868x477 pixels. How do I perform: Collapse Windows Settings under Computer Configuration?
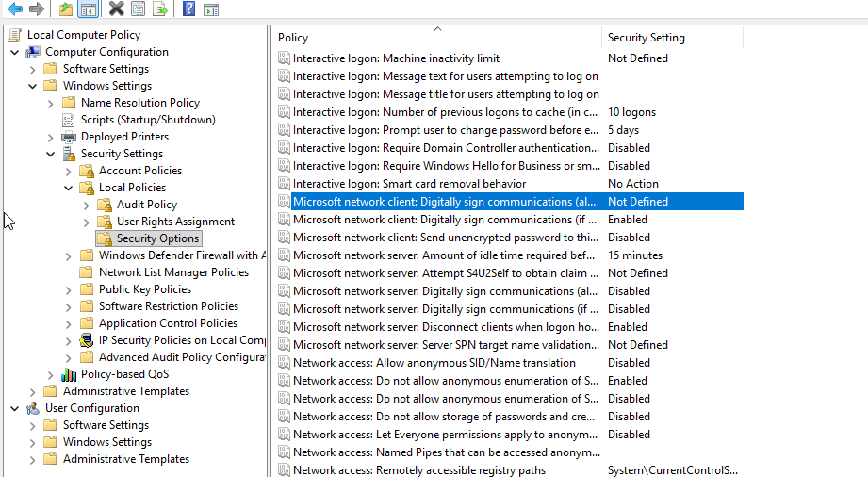coord(33,87)
